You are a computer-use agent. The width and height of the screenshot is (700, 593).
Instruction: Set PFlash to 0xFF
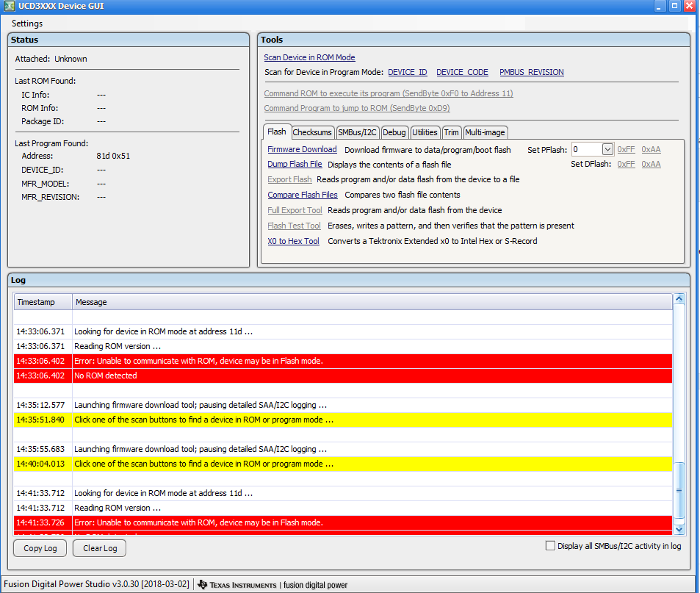coord(626,150)
